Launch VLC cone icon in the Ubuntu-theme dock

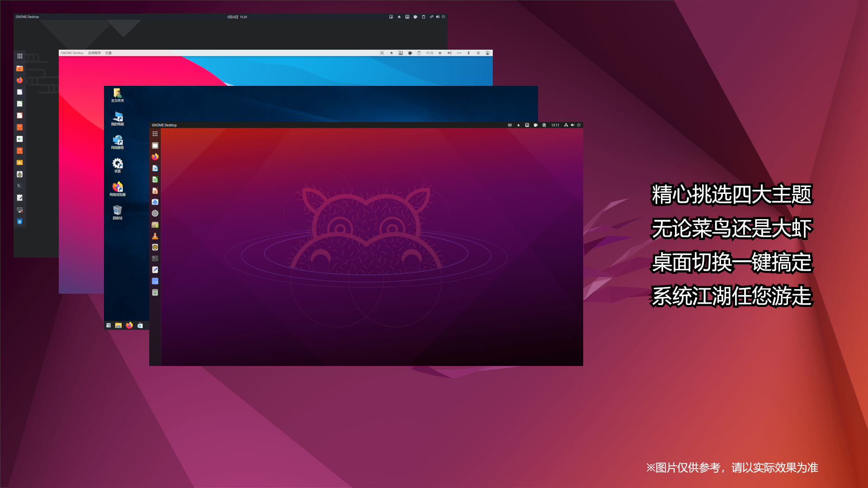click(x=155, y=236)
